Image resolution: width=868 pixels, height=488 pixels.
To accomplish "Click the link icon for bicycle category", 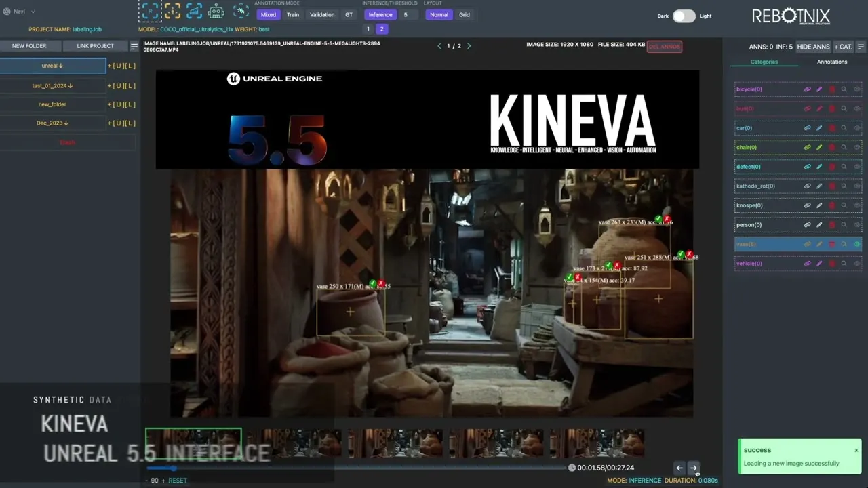I will [x=807, y=89].
